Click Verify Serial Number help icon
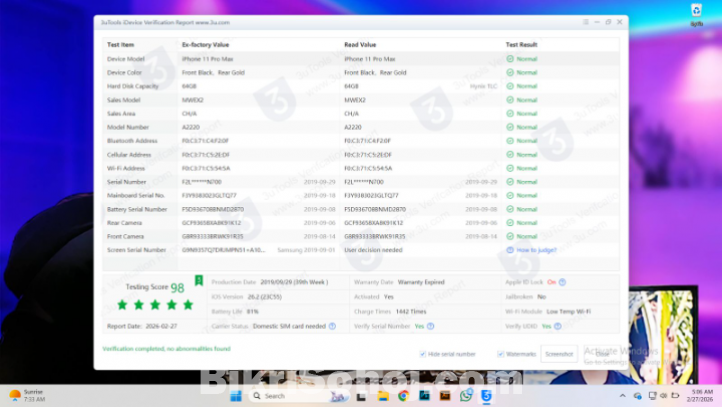Viewport: 722px width, 407px height. [431, 326]
